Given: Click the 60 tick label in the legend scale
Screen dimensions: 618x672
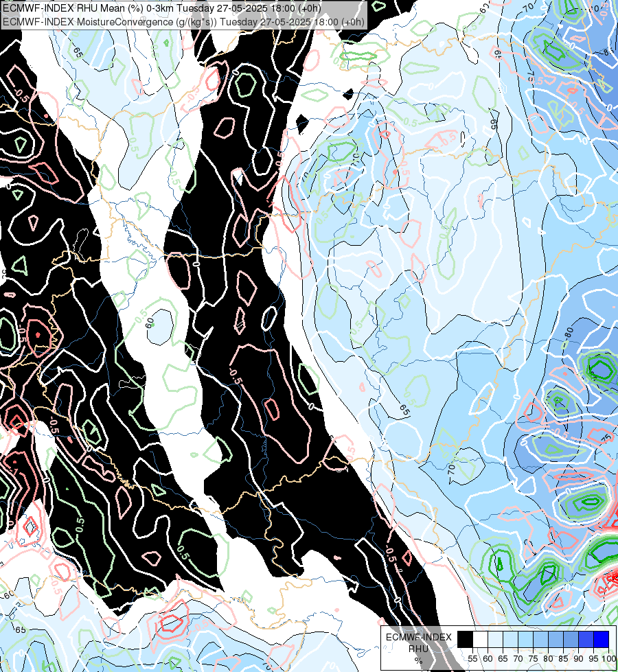Looking at the screenshot, I should point(488,659).
